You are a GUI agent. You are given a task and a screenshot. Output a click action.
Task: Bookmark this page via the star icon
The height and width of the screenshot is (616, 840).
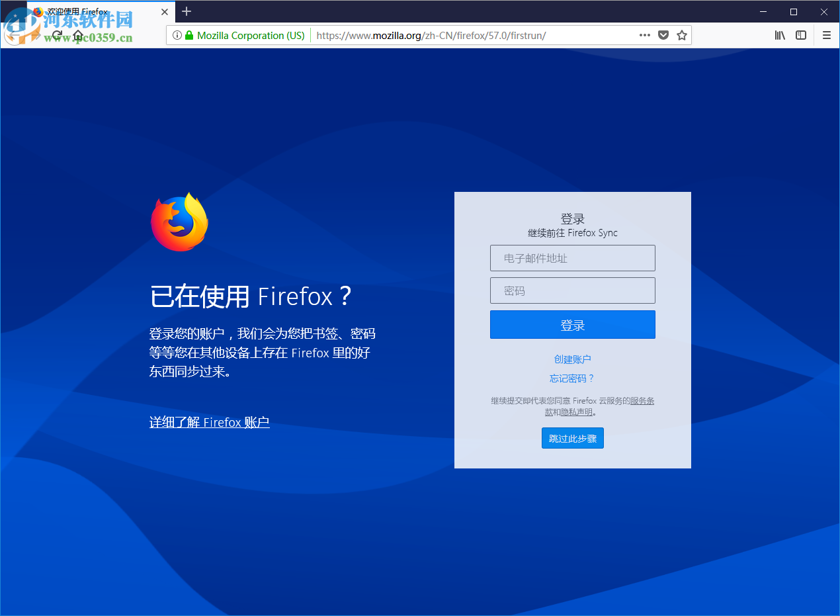[x=681, y=35]
